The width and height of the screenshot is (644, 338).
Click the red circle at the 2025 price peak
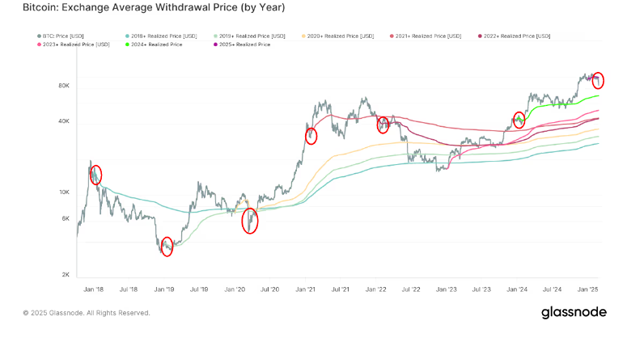click(x=599, y=80)
